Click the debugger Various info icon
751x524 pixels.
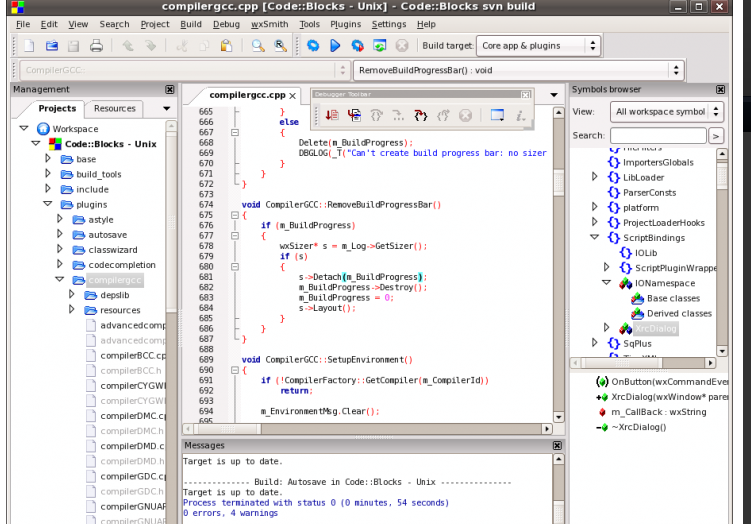pyautogui.click(x=520, y=115)
